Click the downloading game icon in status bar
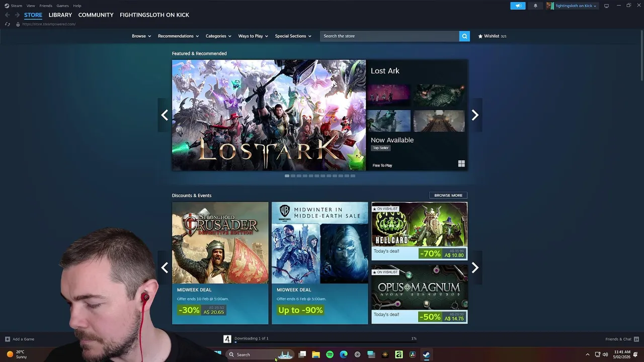The width and height of the screenshot is (644, 362). pyautogui.click(x=227, y=339)
